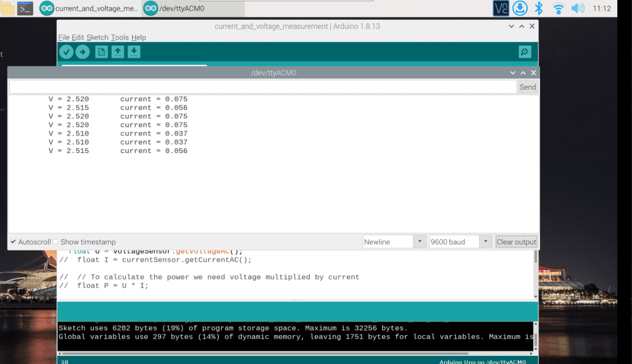
Task: Open the terminal icon in taskbar
Action: pyautogui.click(x=25, y=9)
